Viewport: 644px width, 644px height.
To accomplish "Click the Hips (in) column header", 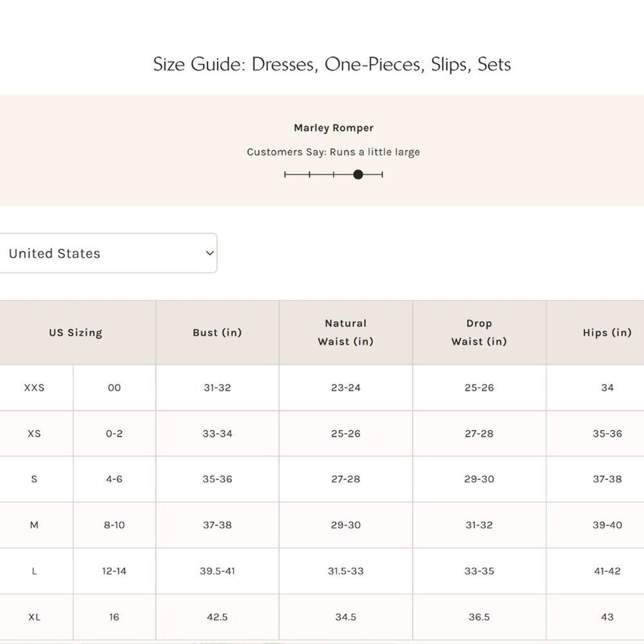I will [x=607, y=332].
